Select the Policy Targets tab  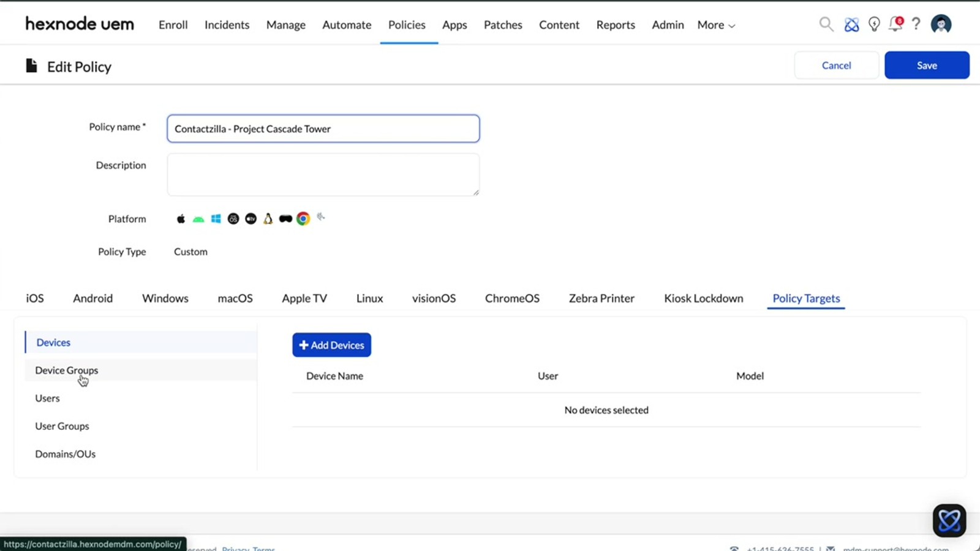[806, 298]
